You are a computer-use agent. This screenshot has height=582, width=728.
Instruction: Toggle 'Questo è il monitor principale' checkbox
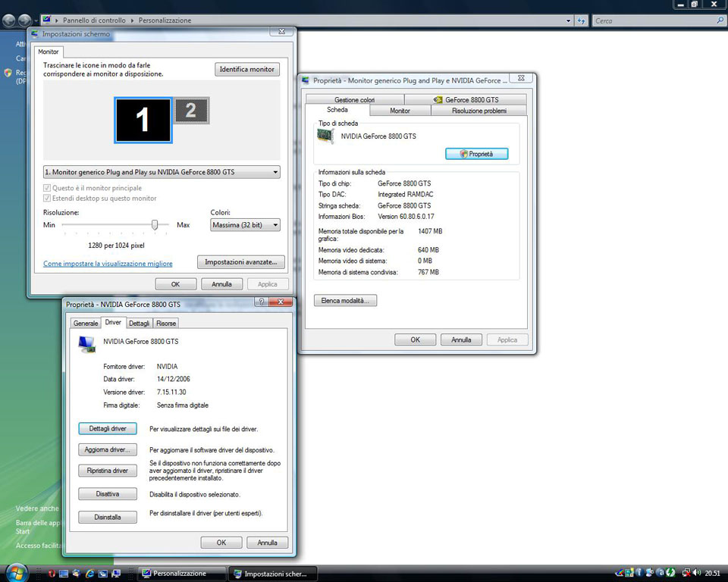pos(47,188)
